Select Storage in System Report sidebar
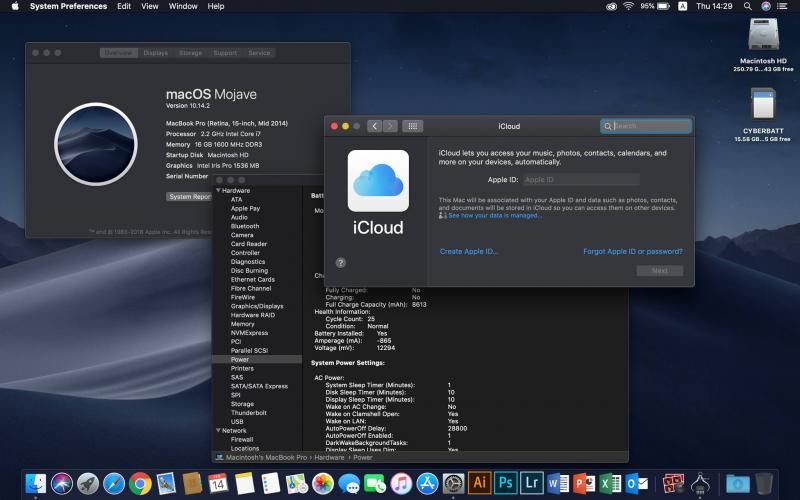 [242, 404]
